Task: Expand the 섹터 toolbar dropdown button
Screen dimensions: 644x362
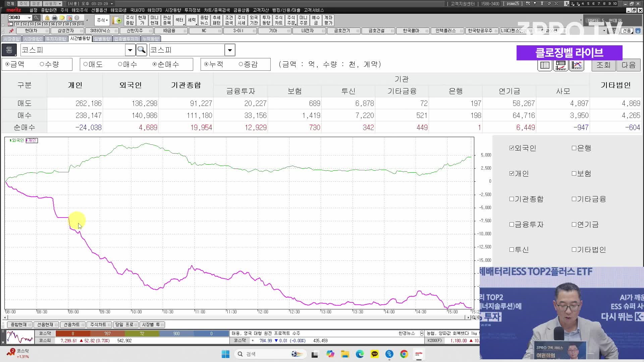Action: tap(179, 20)
